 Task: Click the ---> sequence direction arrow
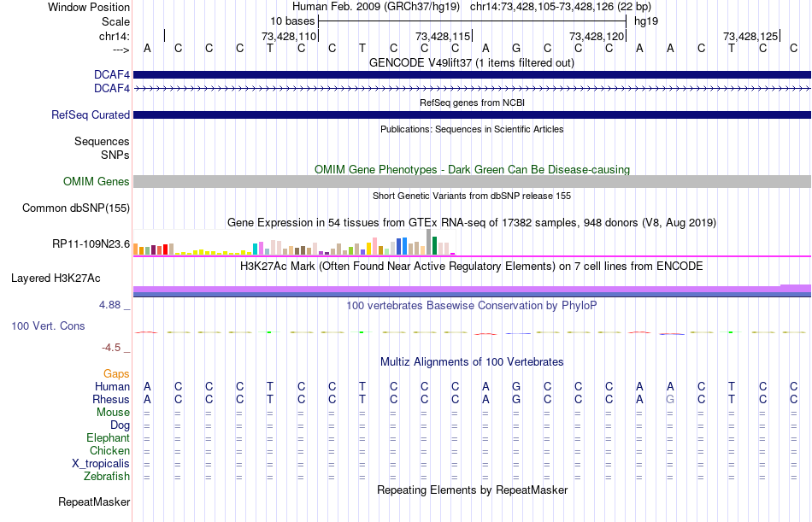point(121,50)
